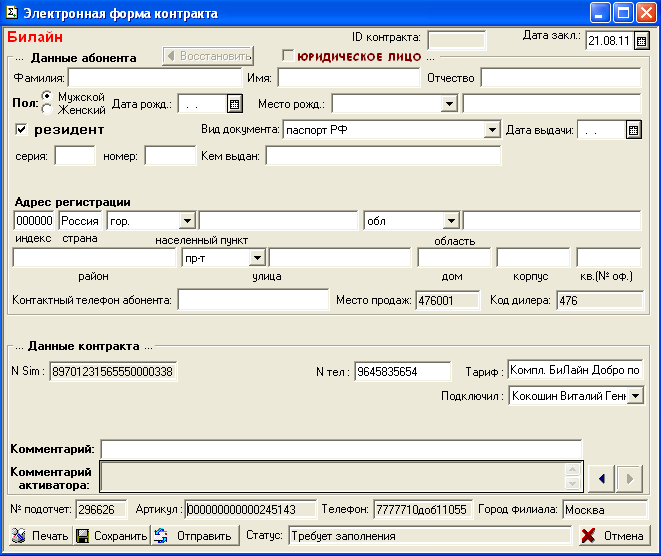Click the birthplace text field beside dropdown
The width and height of the screenshot is (661, 556).
[552, 104]
